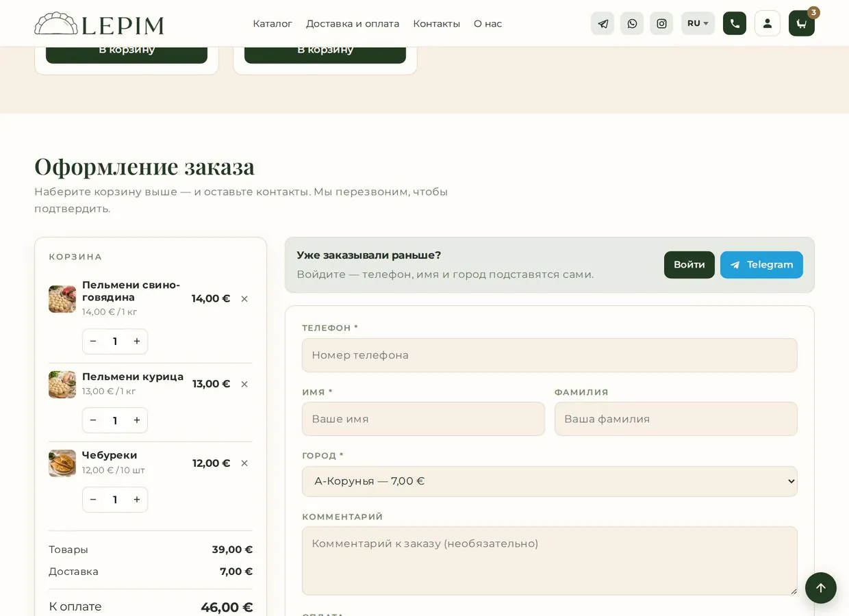This screenshot has width=849, height=616.
Task: Open Доставка и оплата page
Action: pos(353,24)
